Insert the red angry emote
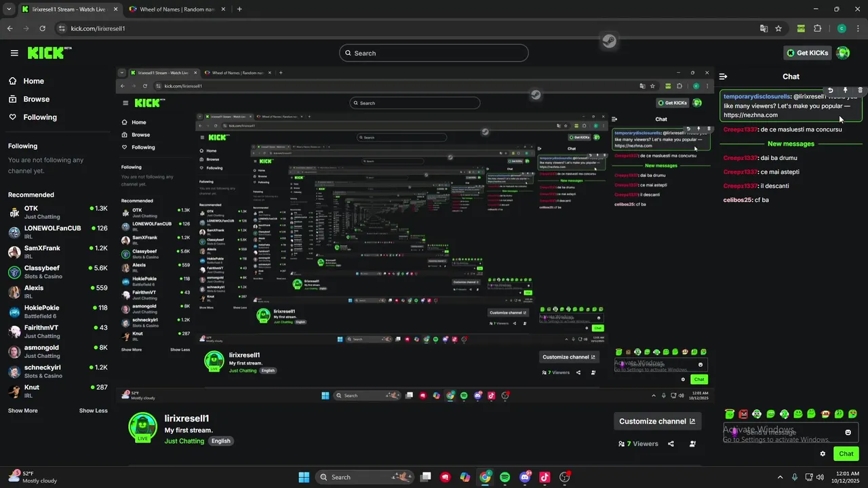This screenshot has width=868, height=488. (x=743, y=414)
